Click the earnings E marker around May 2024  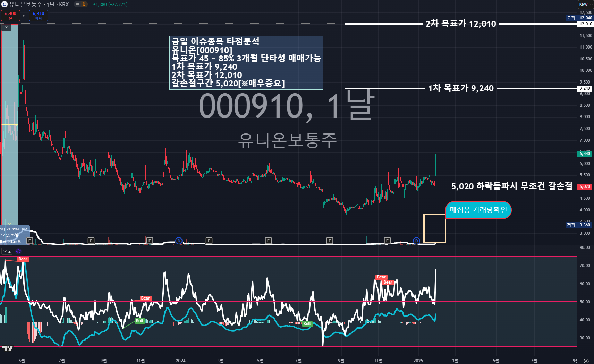pyautogui.click(x=268, y=241)
